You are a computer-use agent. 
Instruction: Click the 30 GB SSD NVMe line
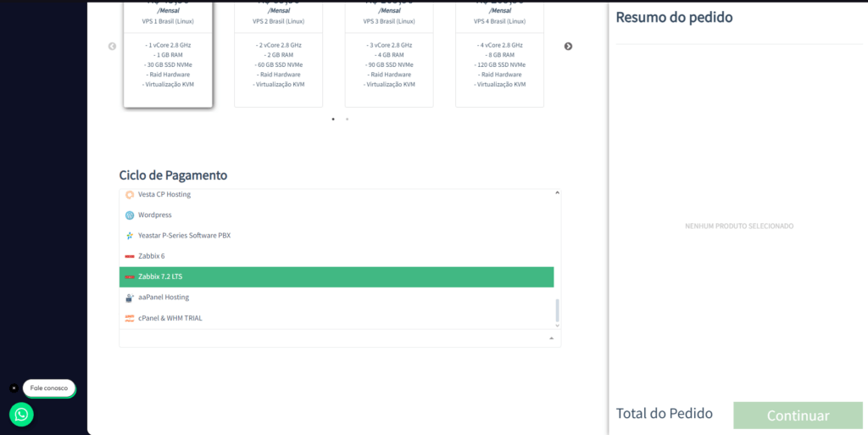pyautogui.click(x=168, y=64)
